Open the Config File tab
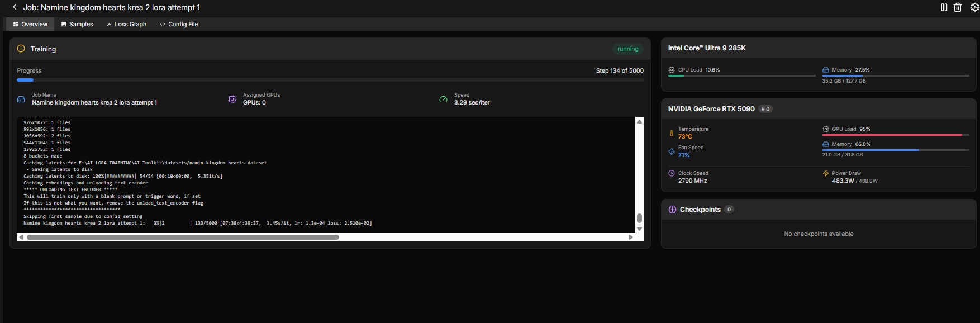 [179, 24]
